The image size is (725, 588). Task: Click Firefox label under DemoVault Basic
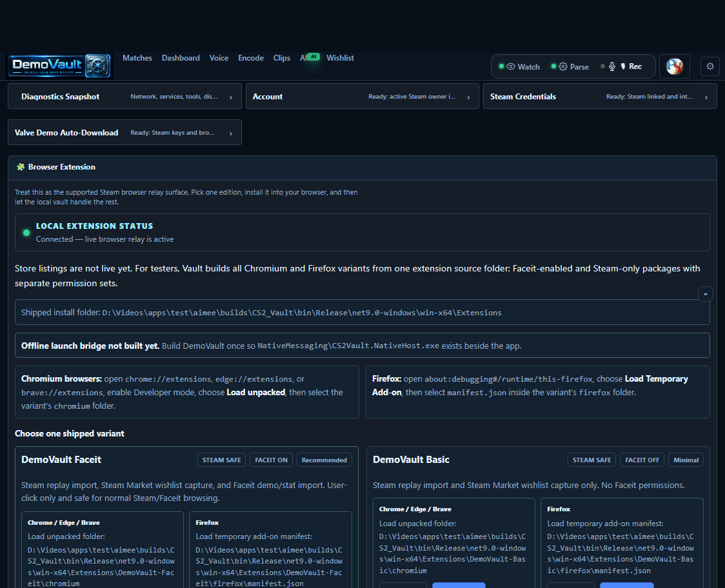tap(559, 509)
